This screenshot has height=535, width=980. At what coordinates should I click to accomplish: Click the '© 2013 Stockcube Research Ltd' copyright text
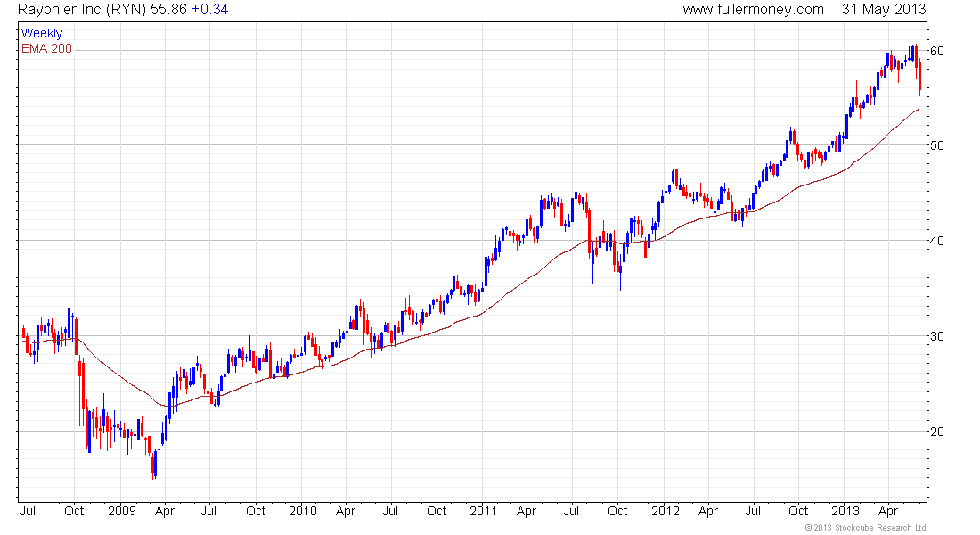point(865,528)
